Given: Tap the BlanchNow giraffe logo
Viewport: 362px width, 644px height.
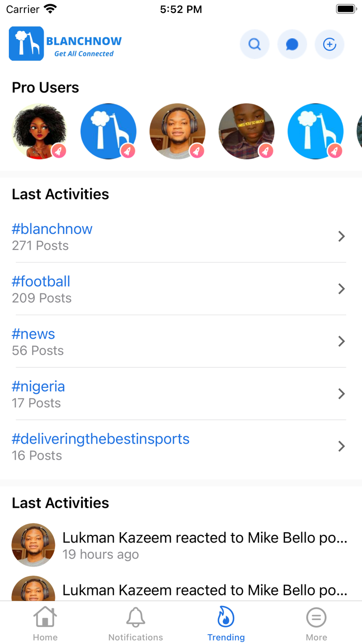Looking at the screenshot, I should [x=26, y=44].
